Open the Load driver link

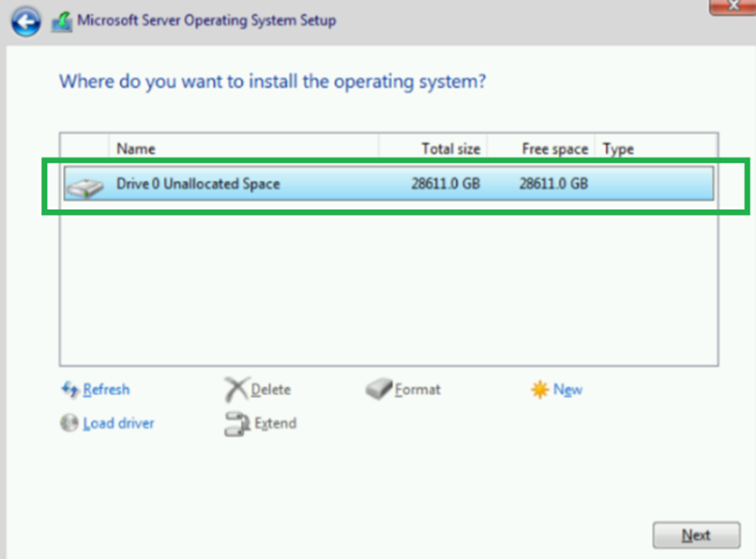pos(118,423)
